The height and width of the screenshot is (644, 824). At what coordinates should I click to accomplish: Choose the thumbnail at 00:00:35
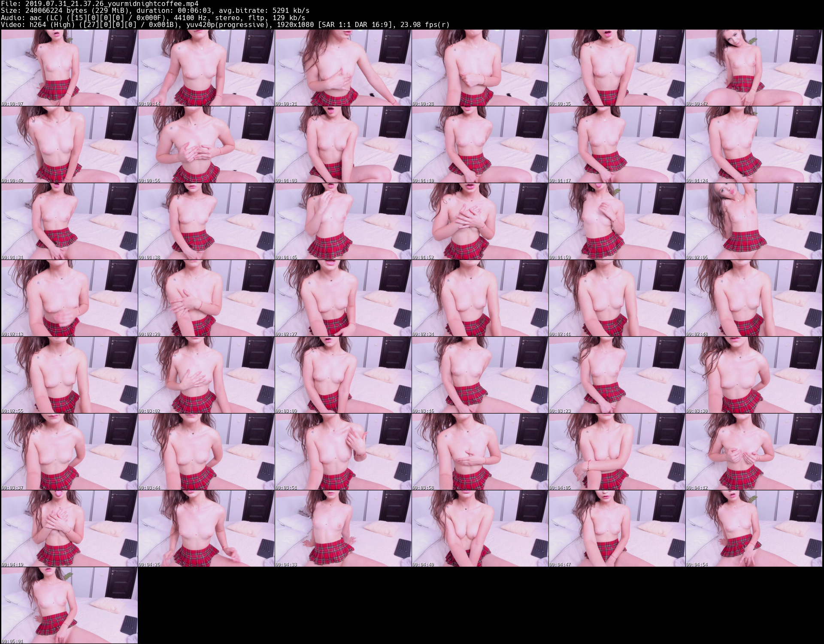coord(617,68)
